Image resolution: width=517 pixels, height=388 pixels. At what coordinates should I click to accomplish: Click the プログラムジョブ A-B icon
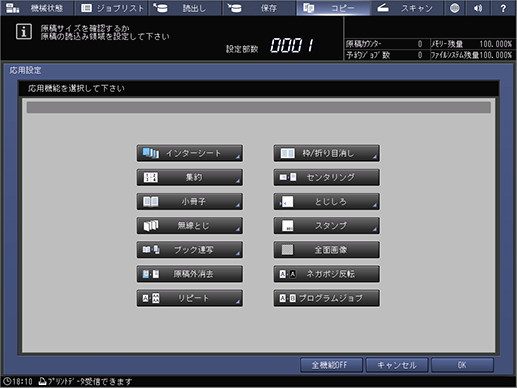click(288, 298)
